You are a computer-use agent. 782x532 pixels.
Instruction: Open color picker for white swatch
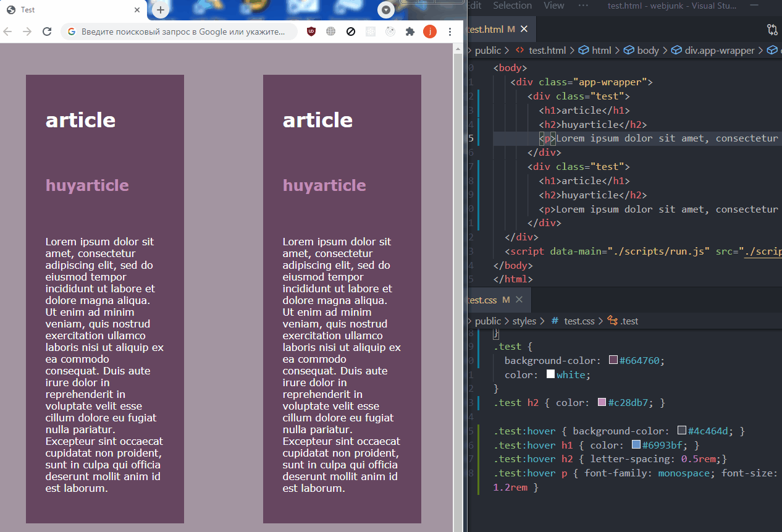click(x=550, y=374)
